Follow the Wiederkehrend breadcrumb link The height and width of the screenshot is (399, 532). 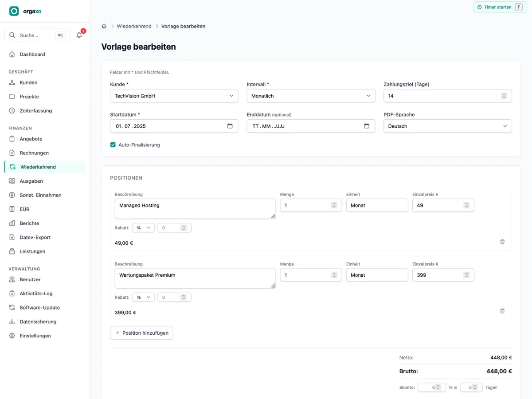134,26
